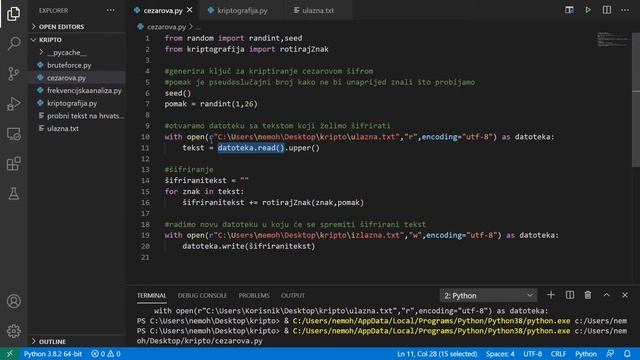Kill the terminal with trash icon
The height and width of the screenshot is (360, 640).
[x=588, y=295]
